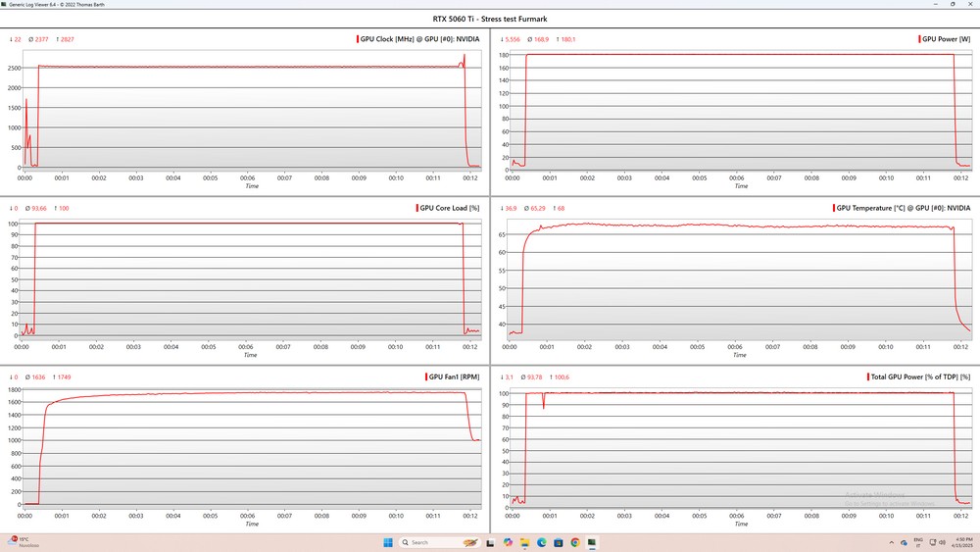
Task: Click the taskbar Search box
Action: click(439, 542)
